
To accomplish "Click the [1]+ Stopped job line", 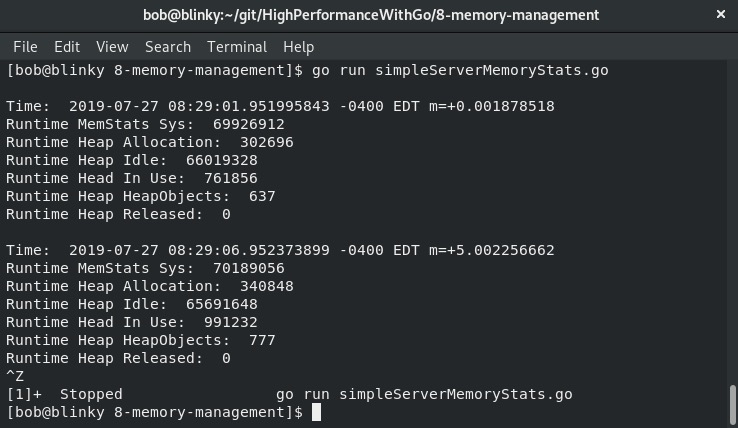I will pos(289,394).
